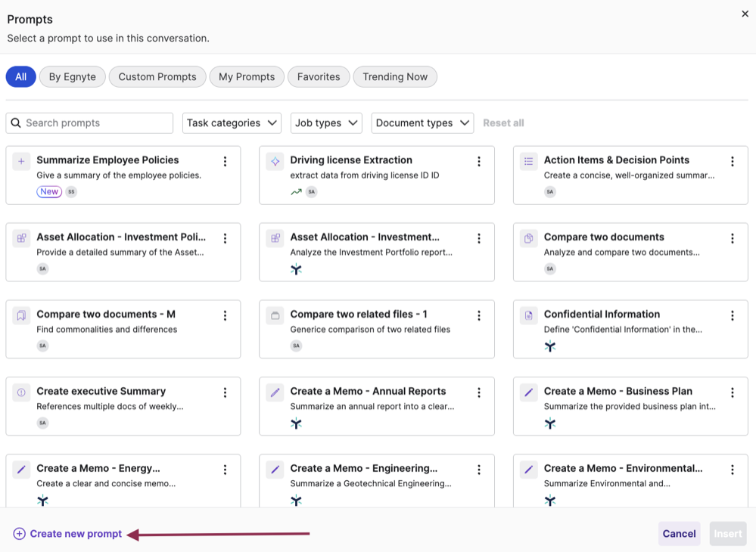Viewport: 756px width, 552px height.
Task: Click the search magnifier icon in the search field
Action: pos(17,122)
